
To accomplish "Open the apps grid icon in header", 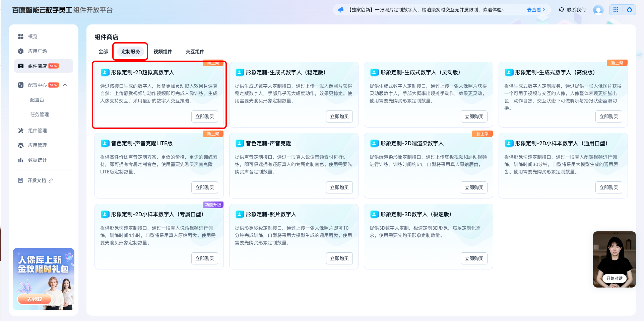I will click(x=616, y=10).
